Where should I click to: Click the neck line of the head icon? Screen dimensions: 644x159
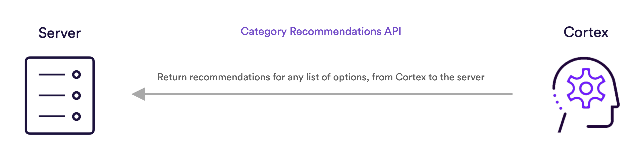[562, 122]
